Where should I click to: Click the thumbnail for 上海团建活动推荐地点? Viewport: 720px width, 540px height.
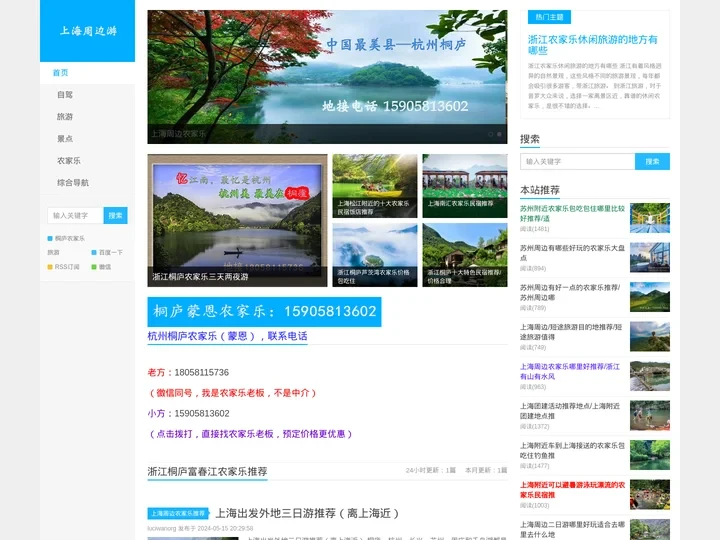pyautogui.click(x=650, y=415)
